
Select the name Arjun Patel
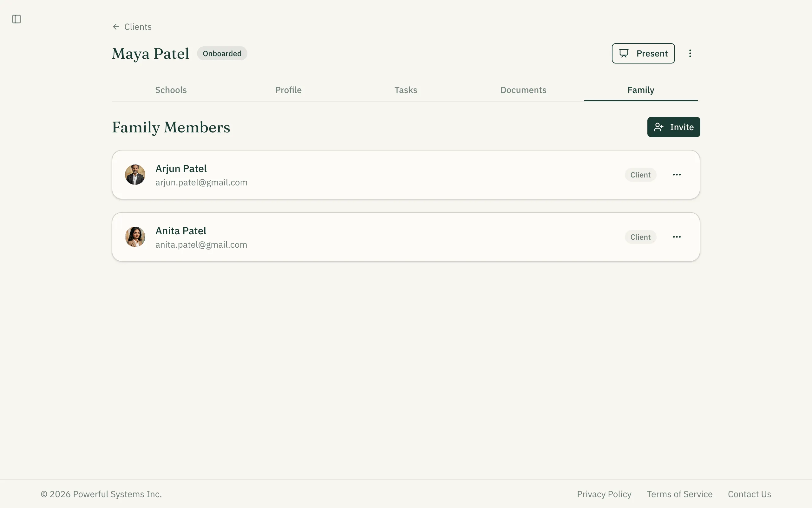pos(181,169)
